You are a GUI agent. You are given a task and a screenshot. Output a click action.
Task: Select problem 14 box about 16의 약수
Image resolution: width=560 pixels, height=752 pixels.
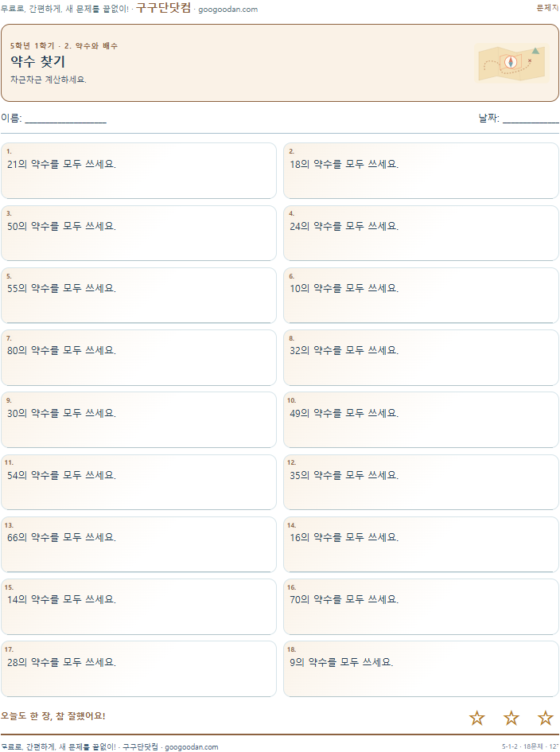pos(421,544)
